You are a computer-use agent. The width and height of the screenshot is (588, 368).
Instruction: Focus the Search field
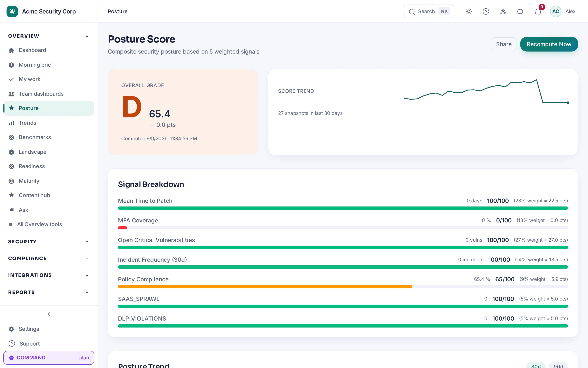pos(429,11)
